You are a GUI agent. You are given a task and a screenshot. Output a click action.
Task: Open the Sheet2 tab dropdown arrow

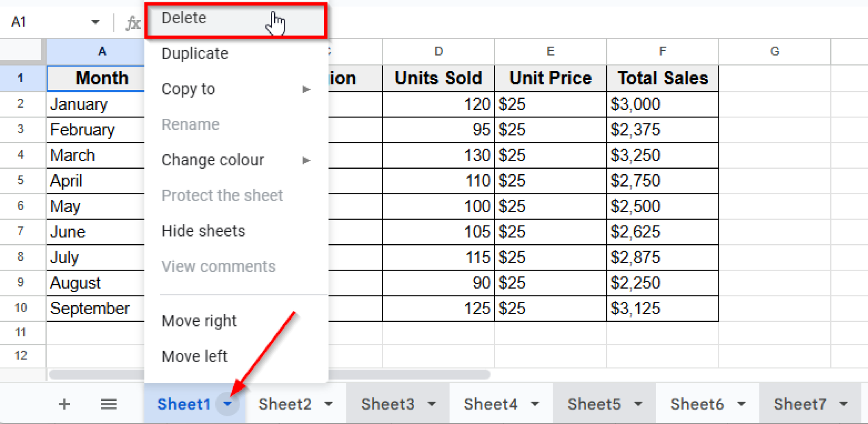(x=329, y=404)
